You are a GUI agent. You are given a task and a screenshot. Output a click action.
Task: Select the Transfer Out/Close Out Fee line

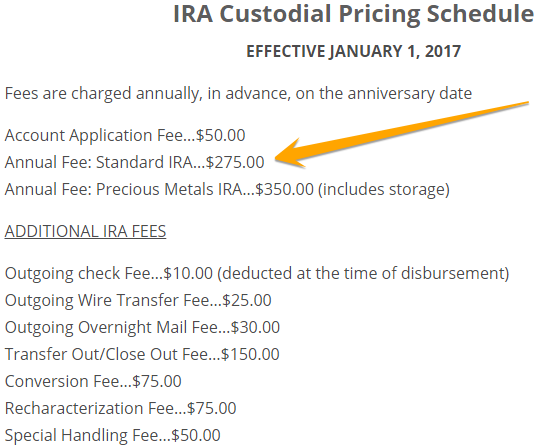142,354
